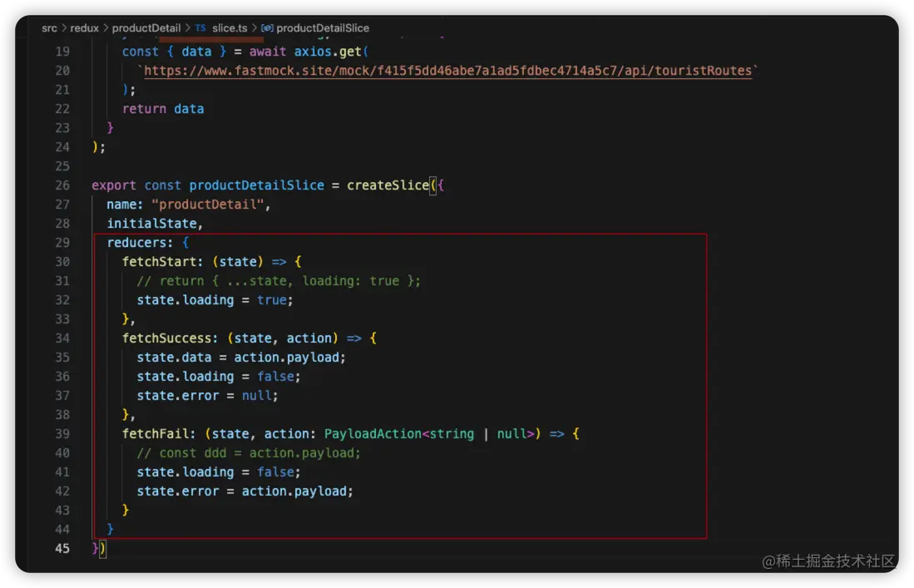Click the 'redux' breadcrumb segment
914x588 pixels.
point(85,28)
